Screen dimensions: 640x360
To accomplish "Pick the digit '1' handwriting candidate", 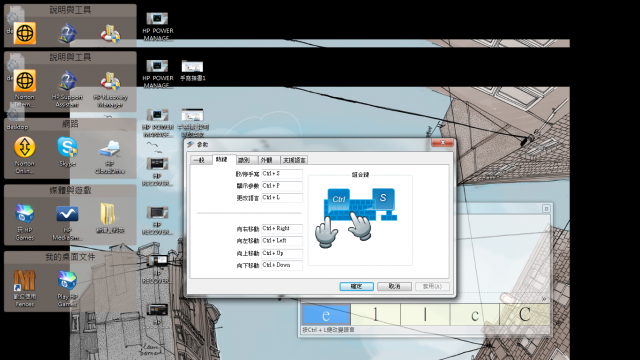I will pos(376,315).
